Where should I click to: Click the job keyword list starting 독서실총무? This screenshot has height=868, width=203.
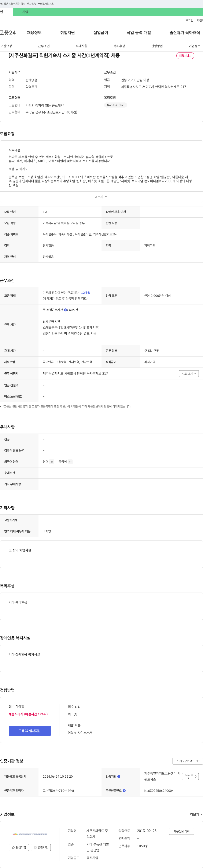pos(80,235)
